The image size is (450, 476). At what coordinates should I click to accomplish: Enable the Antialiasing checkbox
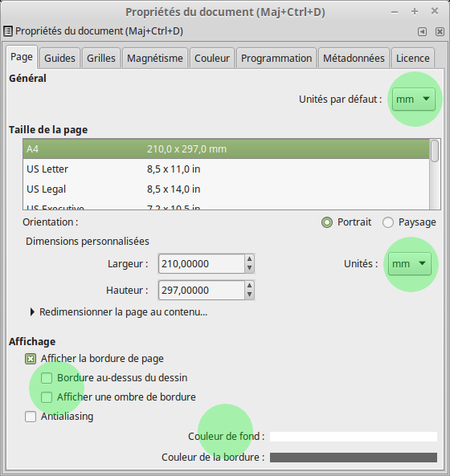point(31,417)
